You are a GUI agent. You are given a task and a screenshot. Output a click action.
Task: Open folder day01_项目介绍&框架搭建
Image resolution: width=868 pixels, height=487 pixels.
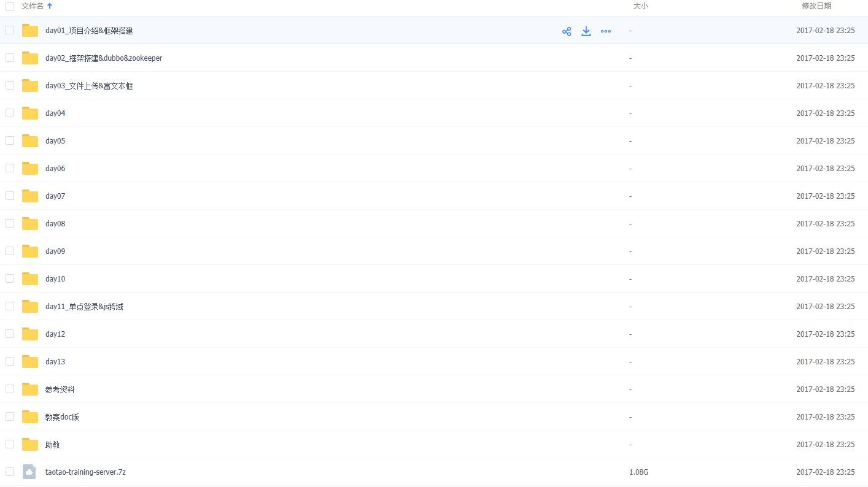coord(89,31)
